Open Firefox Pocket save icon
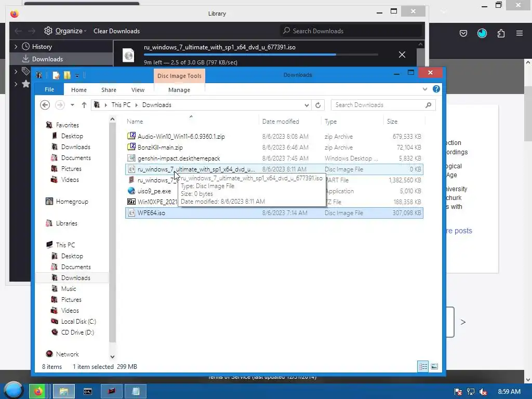 [463, 33]
